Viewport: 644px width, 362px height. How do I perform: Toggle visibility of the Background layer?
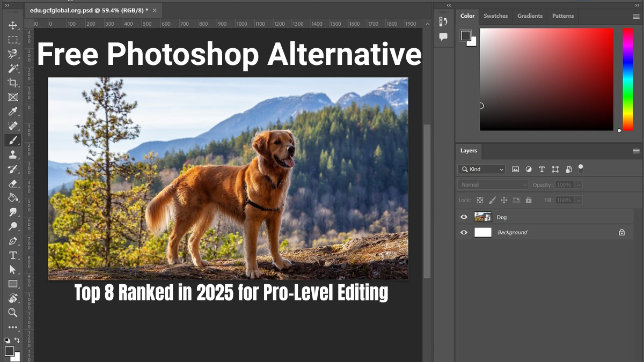coord(463,232)
